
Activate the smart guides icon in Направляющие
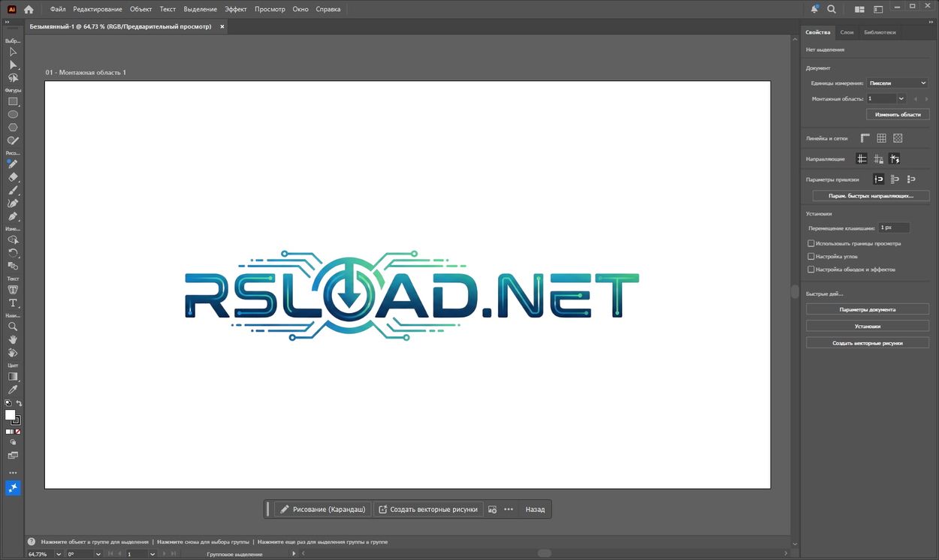point(895,158)
